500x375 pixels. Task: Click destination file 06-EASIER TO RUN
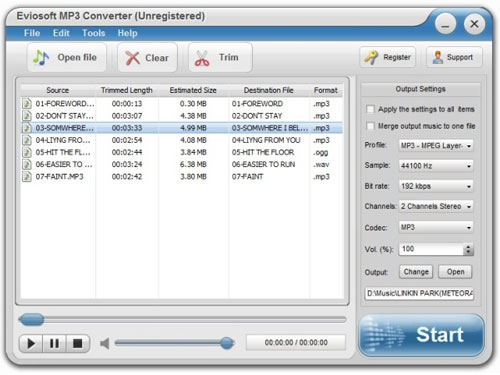263,164
